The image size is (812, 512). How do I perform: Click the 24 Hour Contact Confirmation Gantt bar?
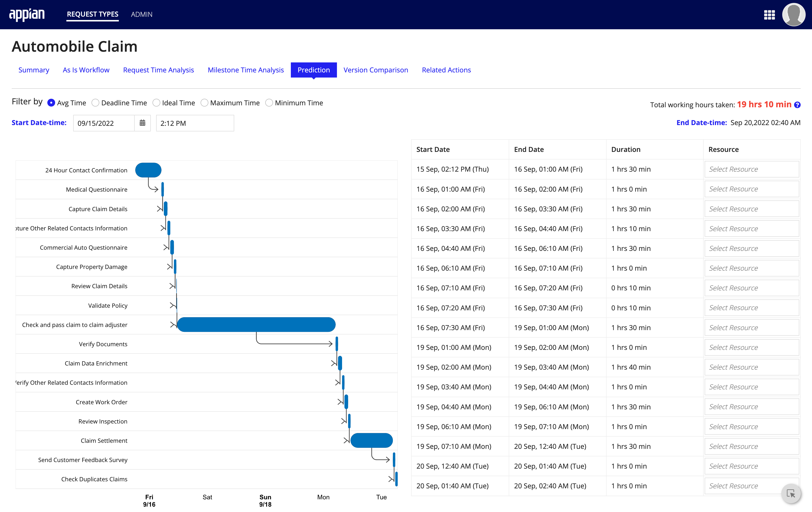[x=148, y=170]
